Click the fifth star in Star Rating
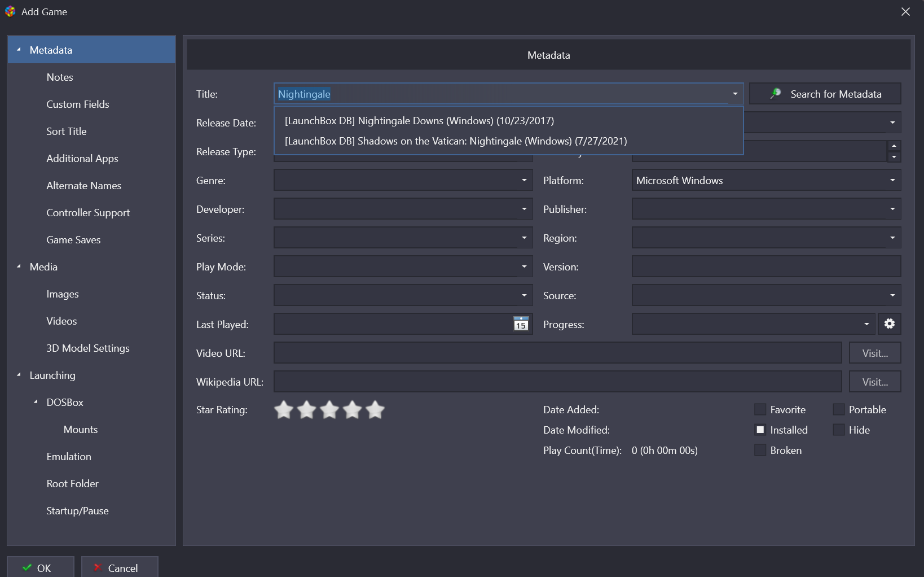The height and width of the screenshot is (577, 924). point(375,410)
